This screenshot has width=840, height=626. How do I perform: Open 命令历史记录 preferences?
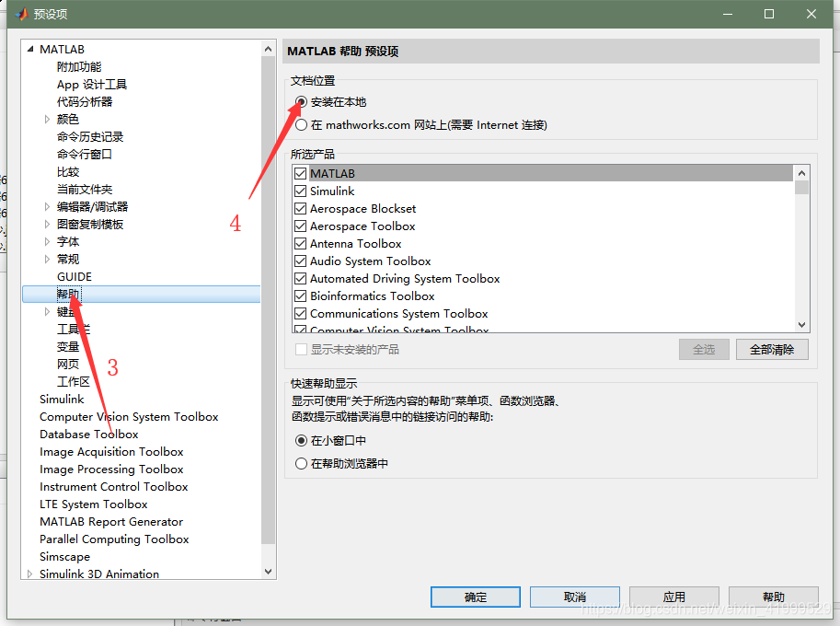[90, 136]
